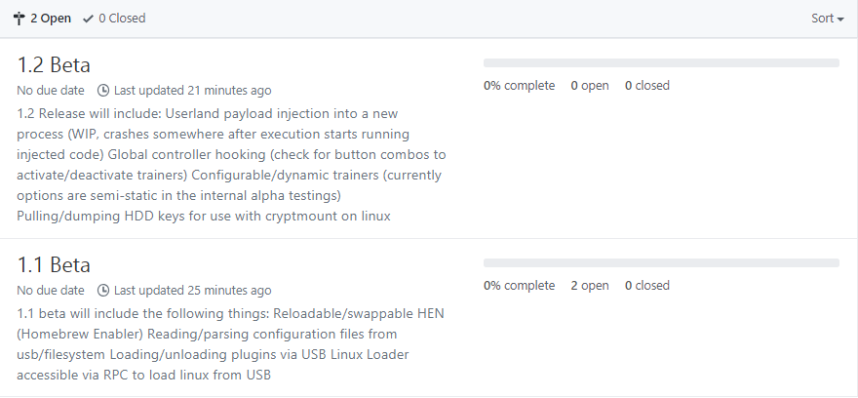Click the checkmark icon beside 0 Closed

[88, 19]
